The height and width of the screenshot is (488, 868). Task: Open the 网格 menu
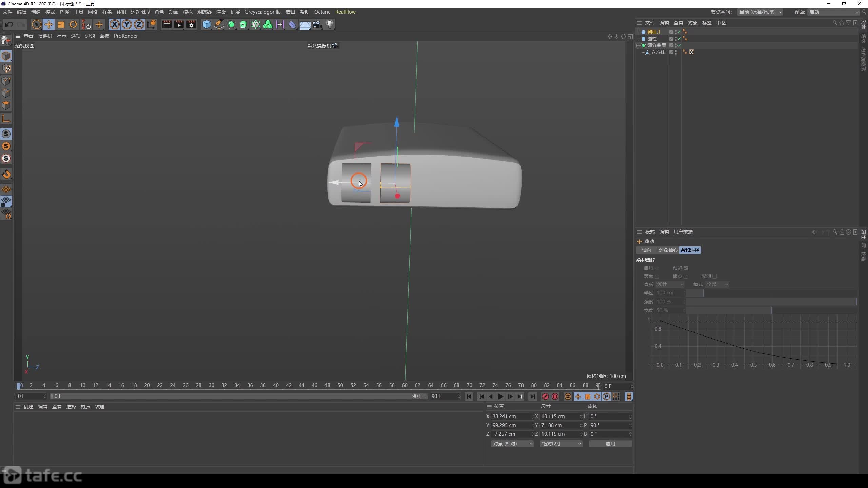[x=93, y=12]
